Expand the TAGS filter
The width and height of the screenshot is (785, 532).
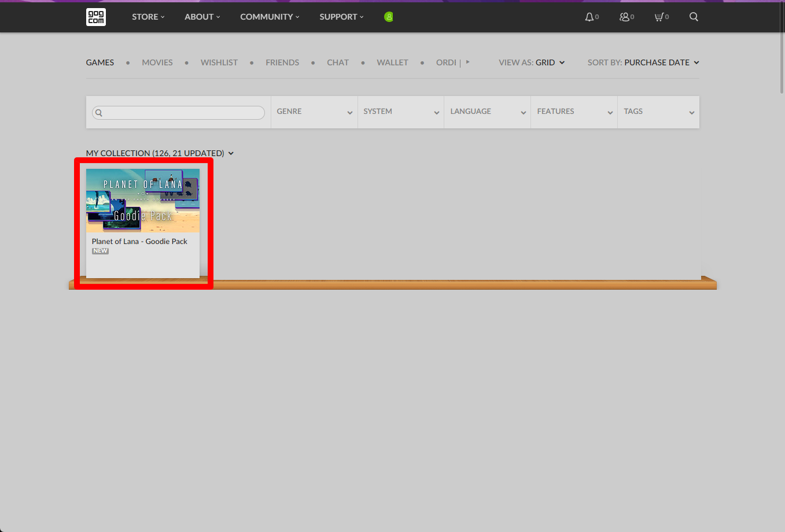[x=658, y=112]
